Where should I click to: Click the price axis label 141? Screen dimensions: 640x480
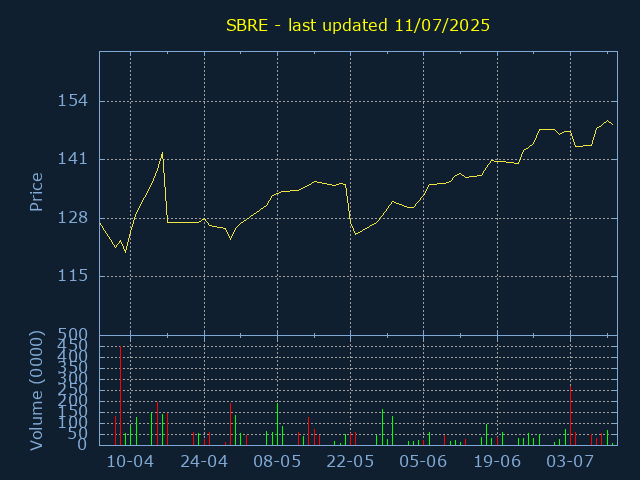point(73,159)
